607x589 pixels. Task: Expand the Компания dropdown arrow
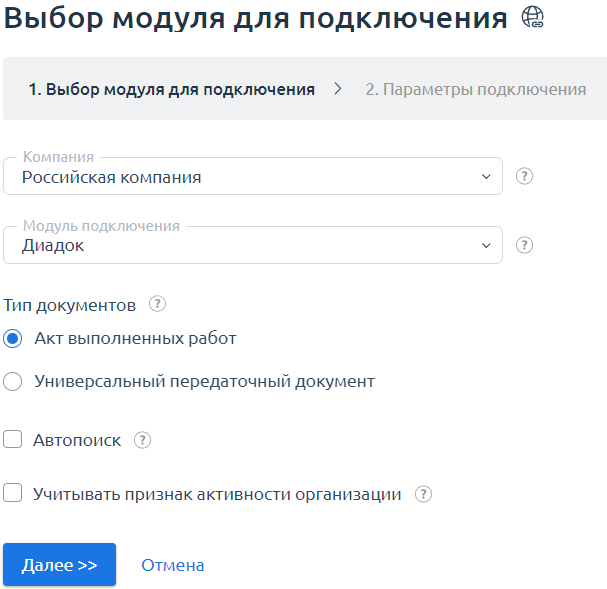click(486, 177)
